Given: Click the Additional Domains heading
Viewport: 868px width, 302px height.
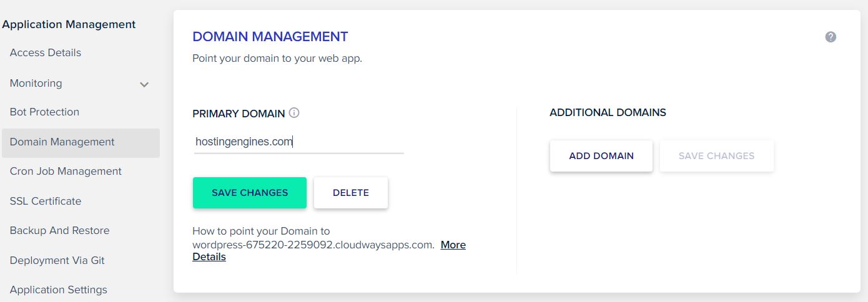Looking at the screenshot, I should tap(608, 112).
